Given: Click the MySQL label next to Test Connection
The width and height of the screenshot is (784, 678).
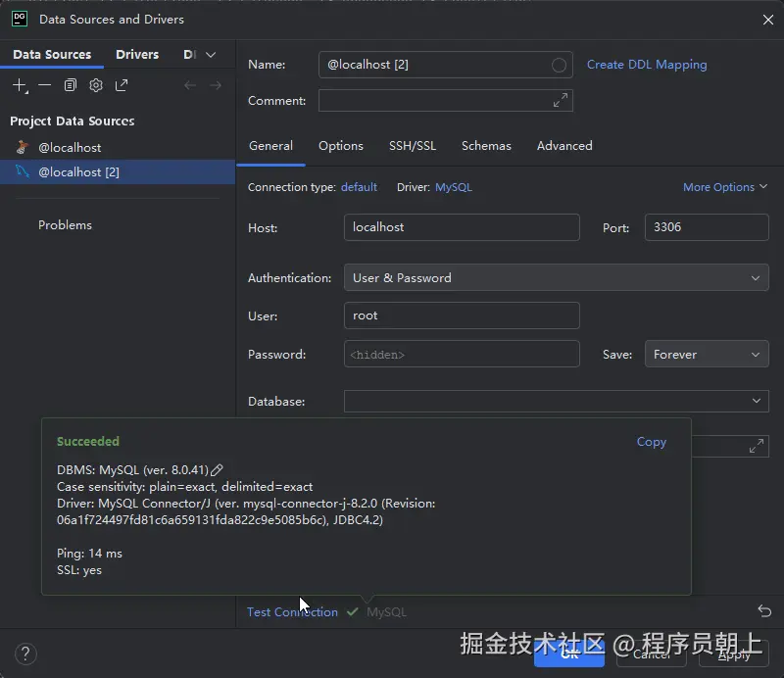Looking at the screenshot, I should pyautogui.click(x=386, y=612).
